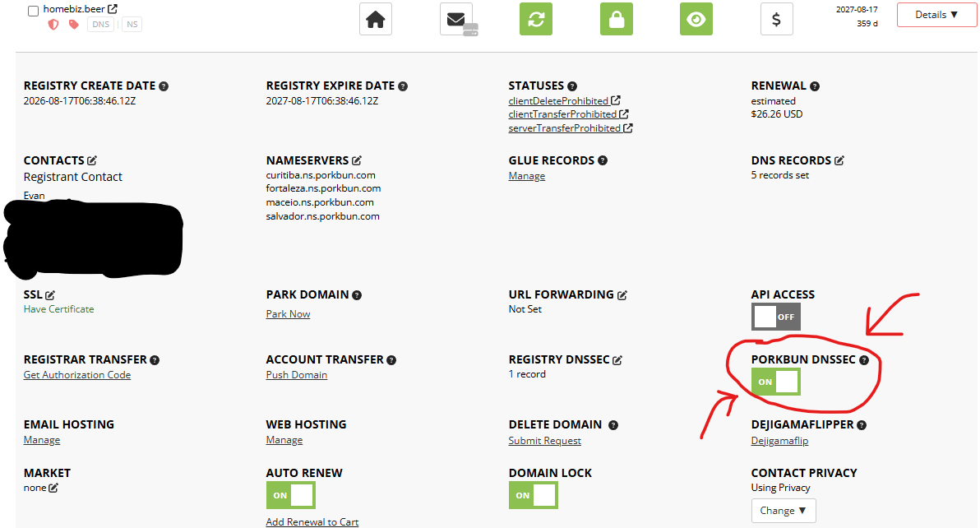Image resolution: width=980 pixels, height=528 pixels.
Task: Select the homebiz.beer checkbox
Action: point(33,11)
